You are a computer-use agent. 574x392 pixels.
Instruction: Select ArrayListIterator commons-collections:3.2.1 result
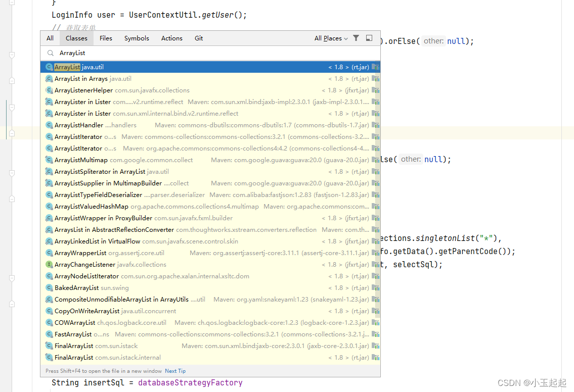tap(210, 137)
